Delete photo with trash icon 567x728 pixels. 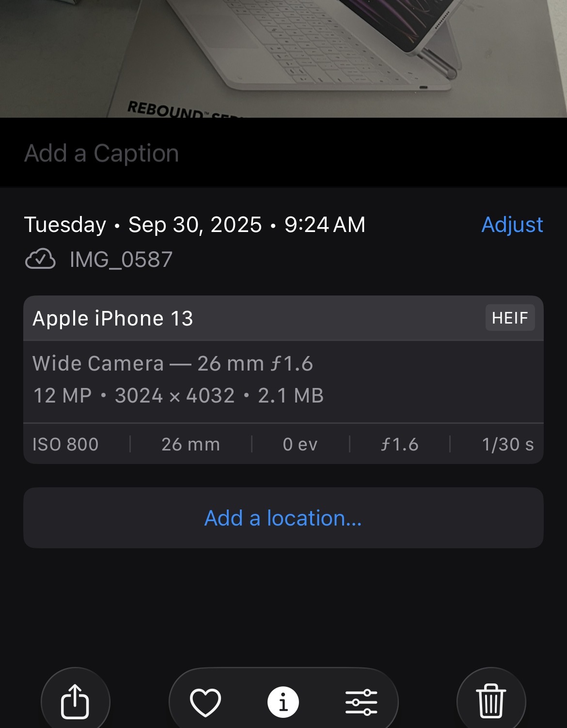click(x=491, y=701)
